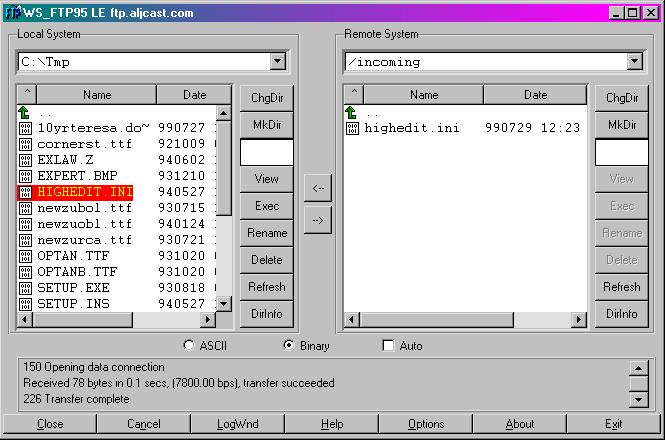
Task: Click the Close connection button
Action: (x=50, y=424)
